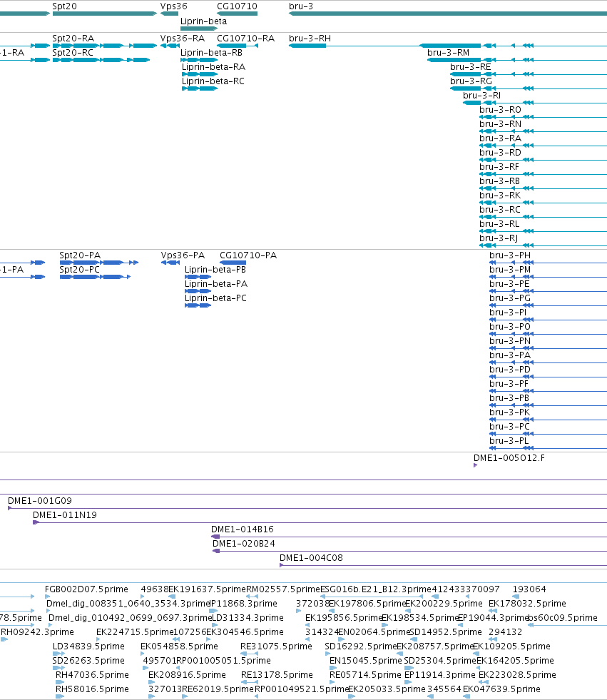Select the DME1-004C08 clone
607x700 pixels.
[443, 565]
